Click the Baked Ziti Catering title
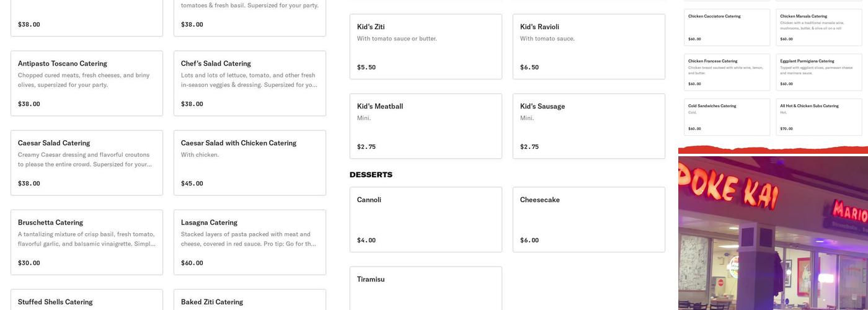 pos(212,302)
